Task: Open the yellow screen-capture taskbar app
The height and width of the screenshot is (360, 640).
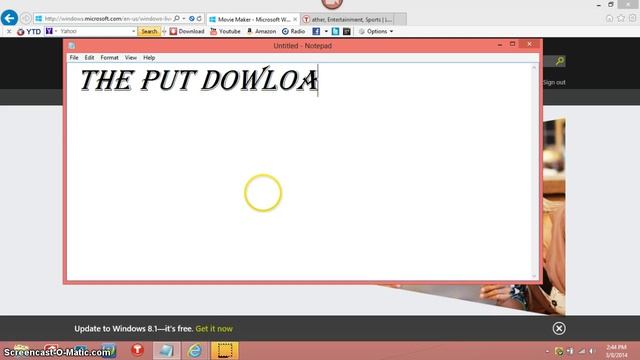Action: point(224,351)
